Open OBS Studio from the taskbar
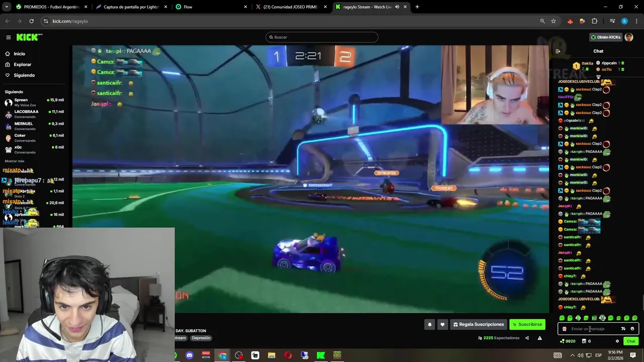Viewport: 644px width, 362px height. [238, 355]
